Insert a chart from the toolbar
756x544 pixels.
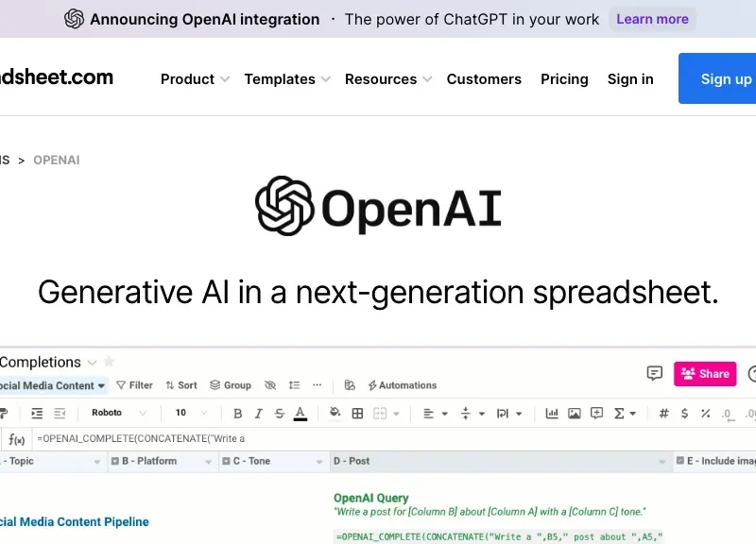tap(552, 413)
